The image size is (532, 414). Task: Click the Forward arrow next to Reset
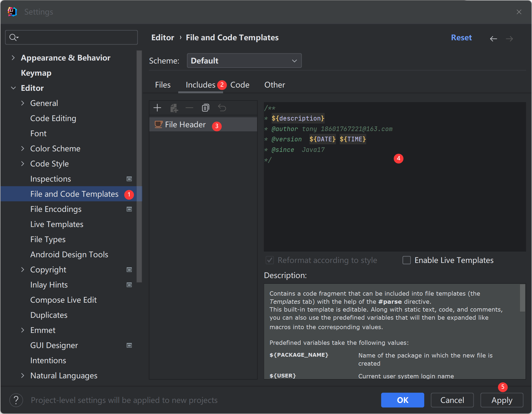pos(509,39)
